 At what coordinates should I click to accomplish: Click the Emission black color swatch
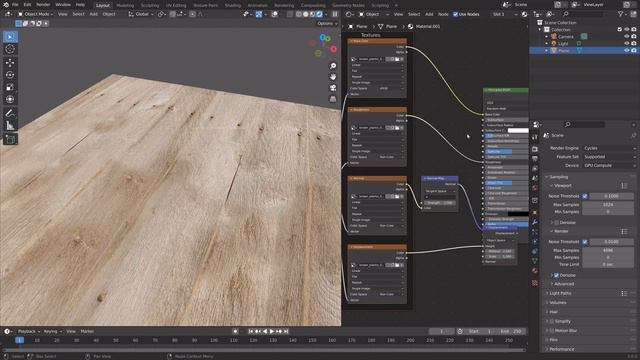[x=518, y=213]
